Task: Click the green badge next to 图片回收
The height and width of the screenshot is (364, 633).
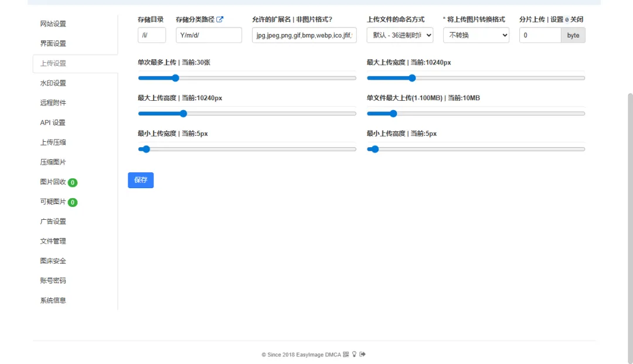Action: click(x=73, y=183)
